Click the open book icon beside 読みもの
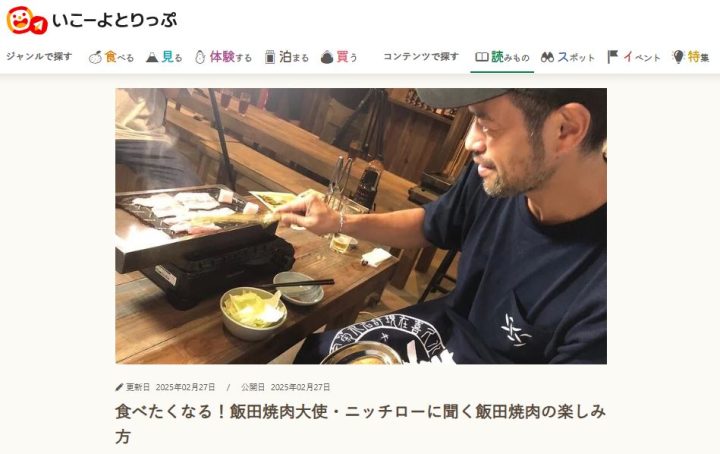 pos(482,57)
